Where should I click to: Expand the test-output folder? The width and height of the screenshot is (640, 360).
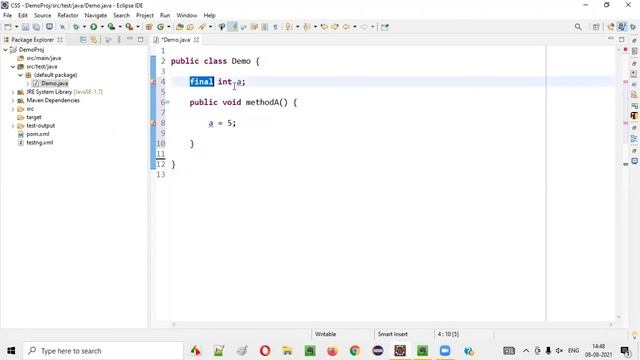(13, 126)
